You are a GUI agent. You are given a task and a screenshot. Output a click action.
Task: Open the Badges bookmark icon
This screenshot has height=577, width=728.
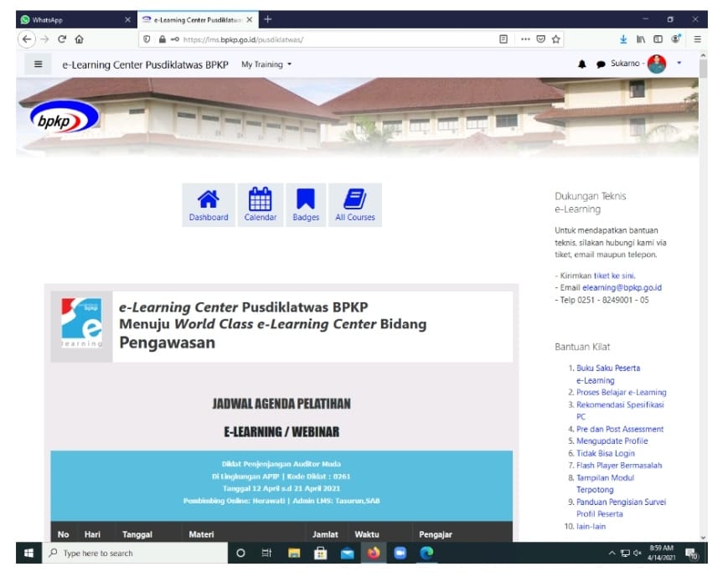(x=306, y=200)
